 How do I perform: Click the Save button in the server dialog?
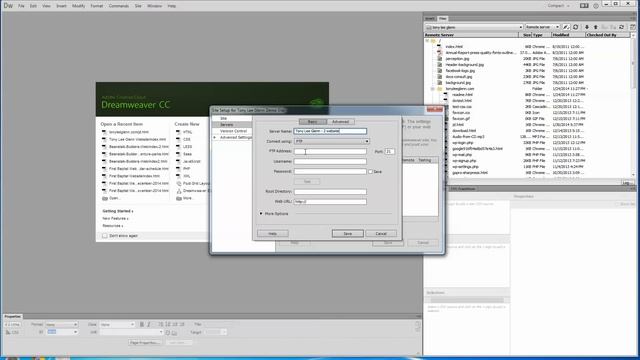[347, 233]
